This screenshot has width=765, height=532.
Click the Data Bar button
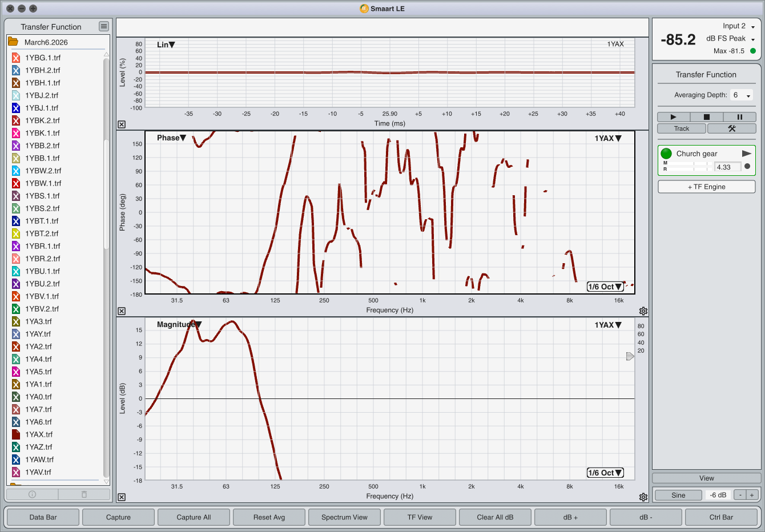pyautogui.click(x=43, y=517)
